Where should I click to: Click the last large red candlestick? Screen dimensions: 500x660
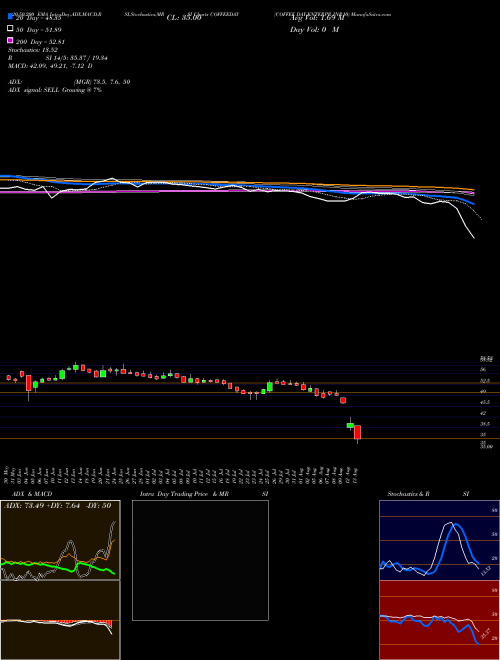pos(357,432)
